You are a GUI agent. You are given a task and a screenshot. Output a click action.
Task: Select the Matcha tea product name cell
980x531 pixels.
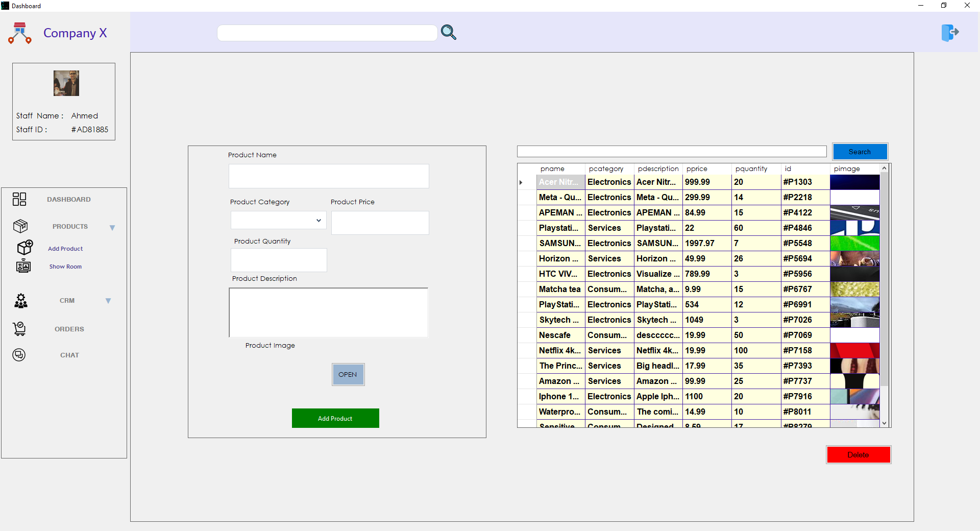point(560,289)
